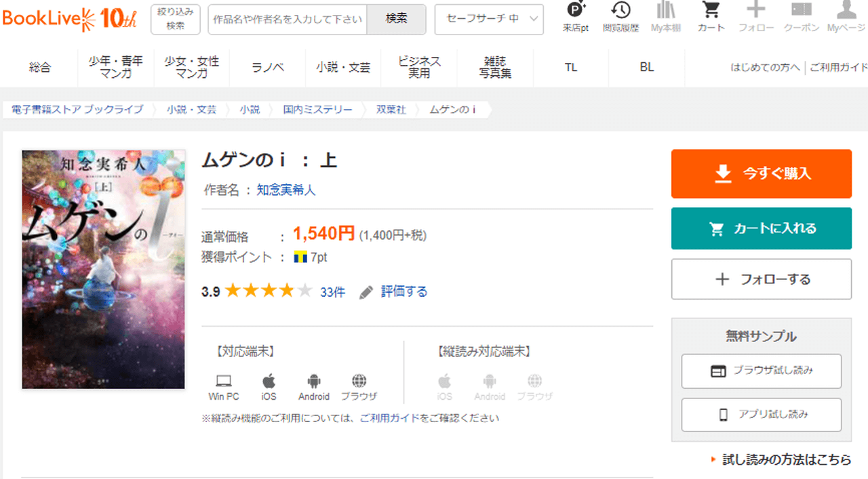Click the 国内ミステリー breadcrumb link
The width and height of the screenshot is (868, 479).
point(317,110)
